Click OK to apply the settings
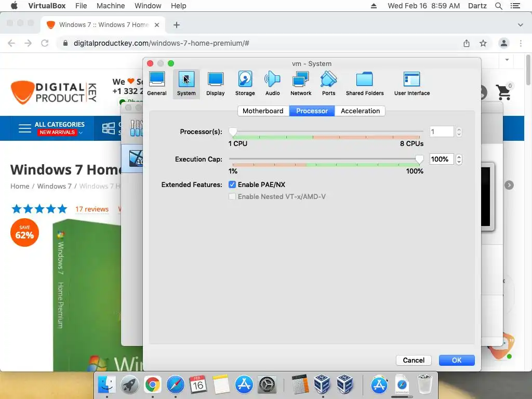This screenshot has width=532, height=399. click(457, 361)
